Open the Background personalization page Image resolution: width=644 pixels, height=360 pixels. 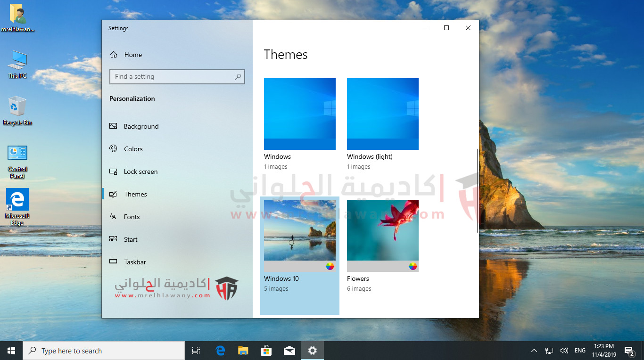click(x=140, y=126)
